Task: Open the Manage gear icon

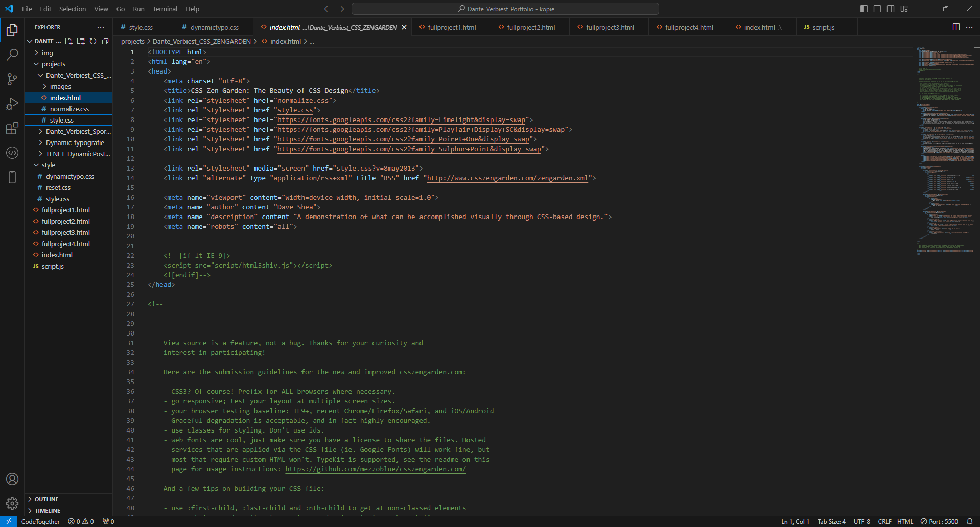Action: 12,504
